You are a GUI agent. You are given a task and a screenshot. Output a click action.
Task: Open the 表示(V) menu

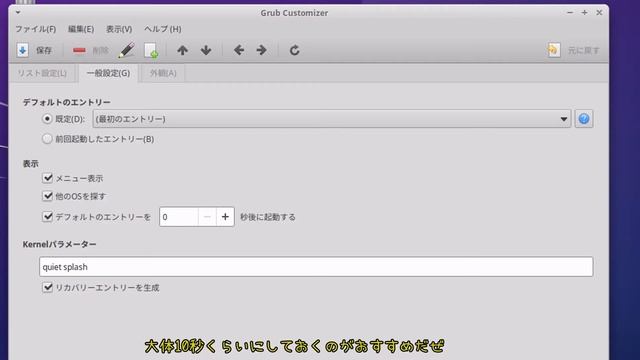119,29
